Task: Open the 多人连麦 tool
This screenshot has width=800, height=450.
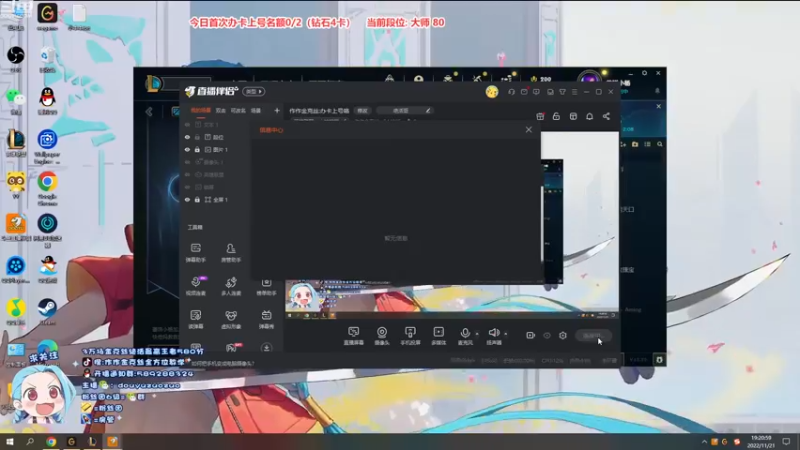Action: click(x=231, y=286)
